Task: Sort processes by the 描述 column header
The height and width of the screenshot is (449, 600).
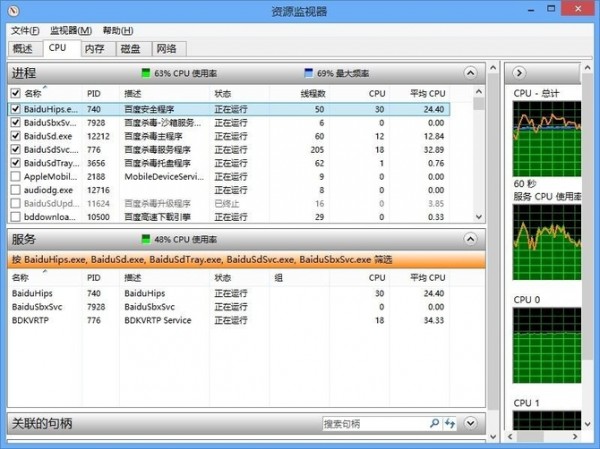Action: coord(133,93)
